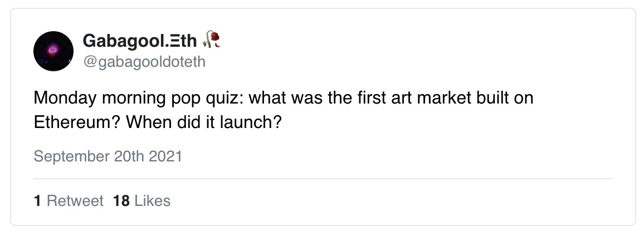Viewport: 644px width, 236px height.
Task: Click the divider line above the stats
Action: click(323, 179)
